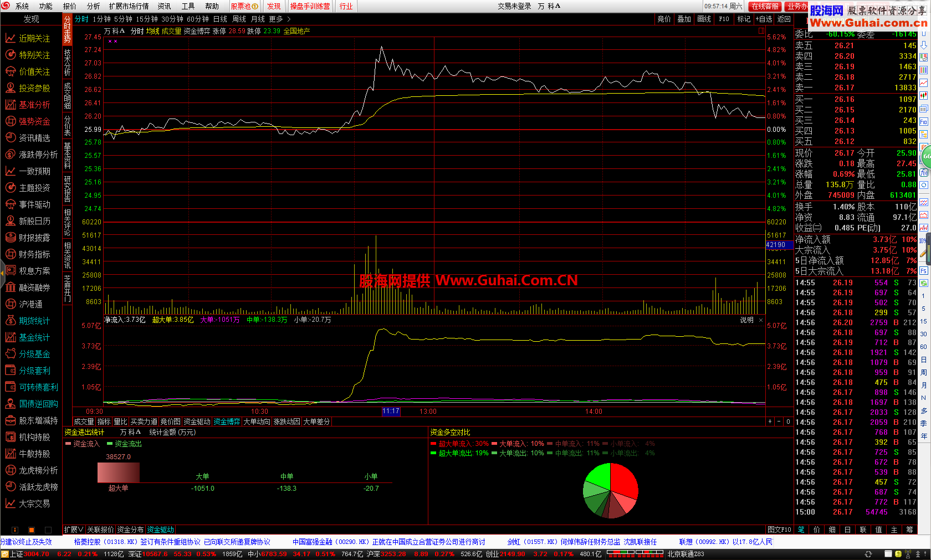This screenshot has width=931, height=560.
Task: Open the 报价 menu
Action: pos(70,6)
